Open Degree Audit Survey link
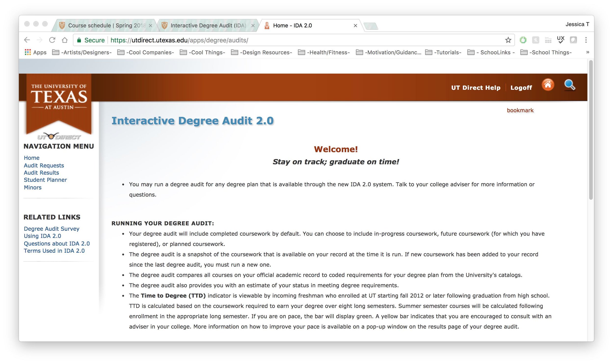Viewport: 613px width, 364px height. pos(51,229)
